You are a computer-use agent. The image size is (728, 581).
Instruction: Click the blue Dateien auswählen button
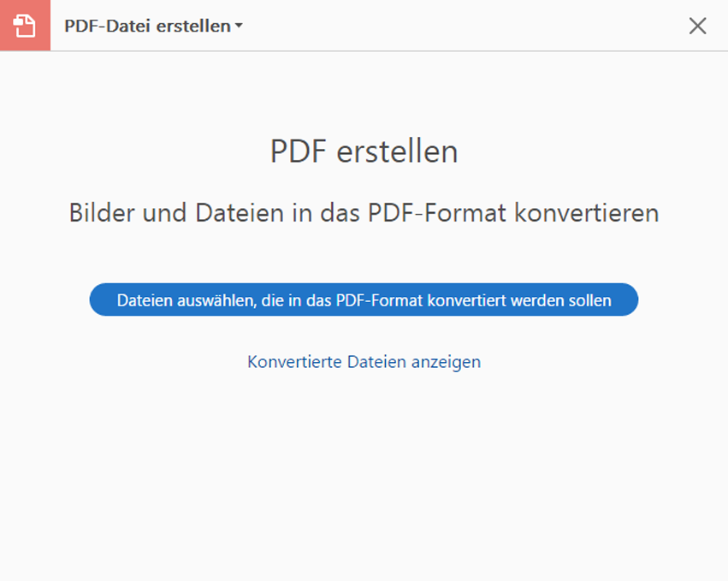(x=364, y=299)
